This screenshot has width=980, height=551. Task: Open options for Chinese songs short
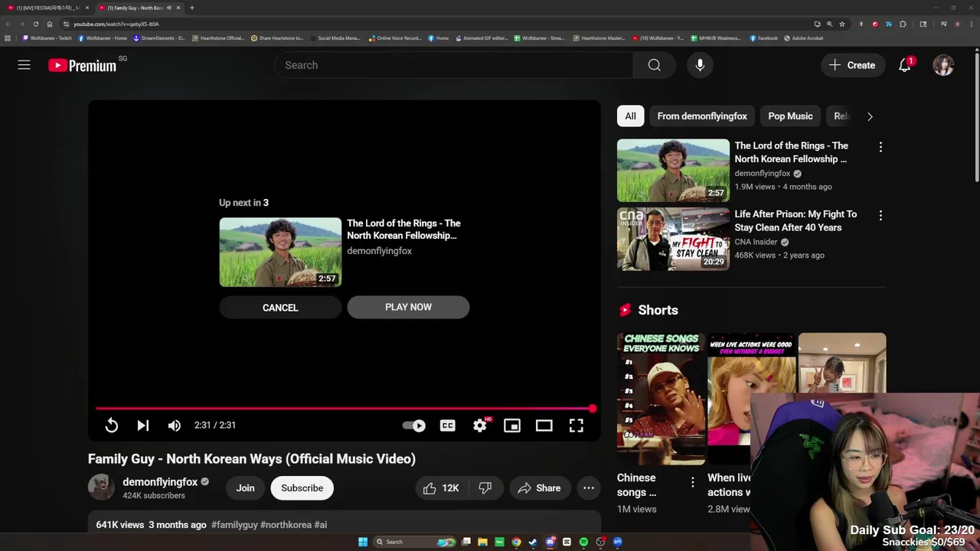692,482
